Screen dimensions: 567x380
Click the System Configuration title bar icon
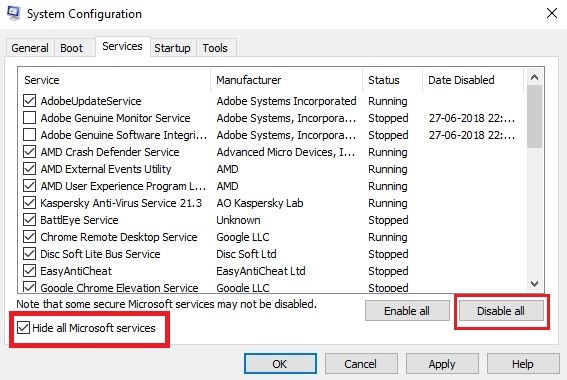(14, 13)
